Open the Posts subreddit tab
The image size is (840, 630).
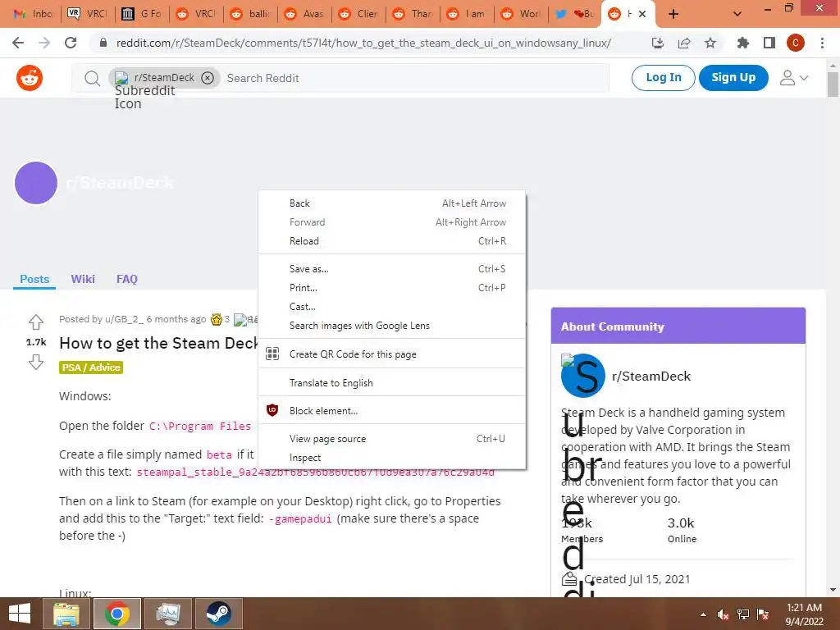pyautogui.click(x=34, y=279)
